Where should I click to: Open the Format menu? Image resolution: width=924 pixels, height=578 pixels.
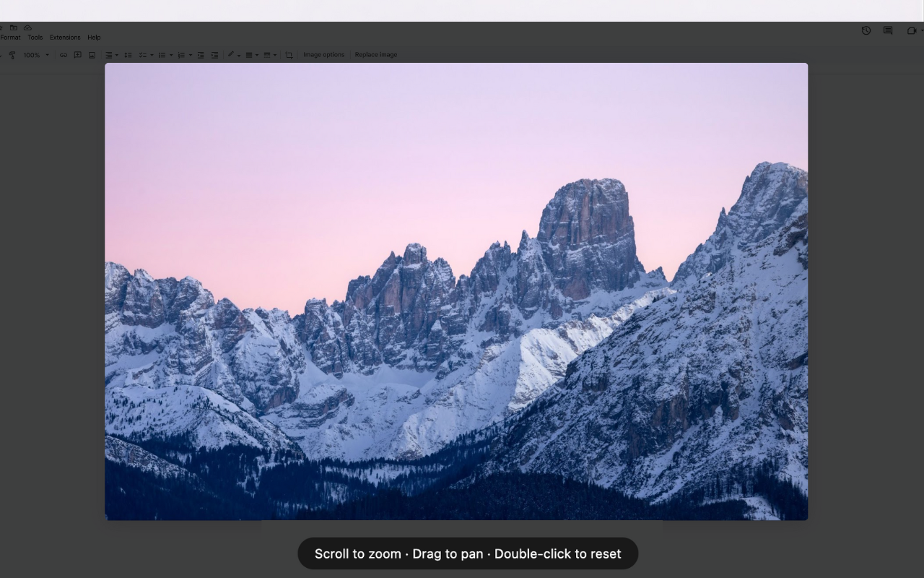tap(10, 38)
